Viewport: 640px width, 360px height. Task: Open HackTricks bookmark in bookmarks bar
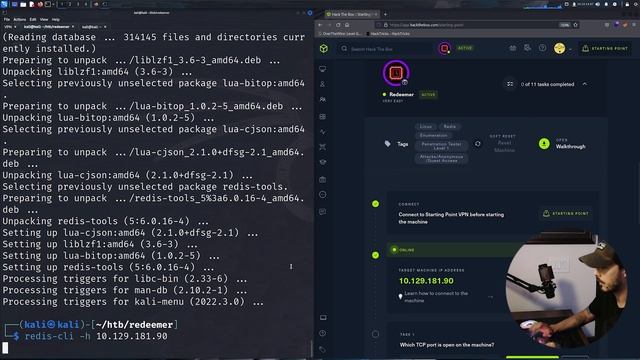point(389,34)
